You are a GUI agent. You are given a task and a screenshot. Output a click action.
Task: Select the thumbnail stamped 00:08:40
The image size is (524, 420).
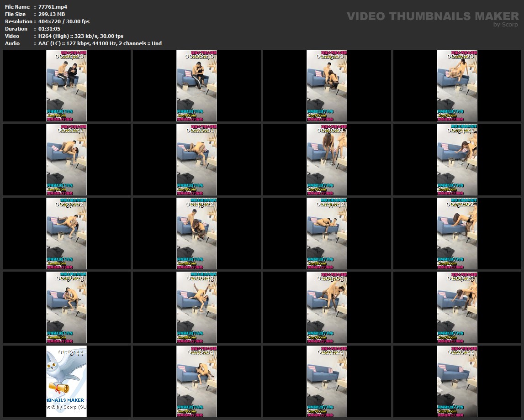point(196,86)
